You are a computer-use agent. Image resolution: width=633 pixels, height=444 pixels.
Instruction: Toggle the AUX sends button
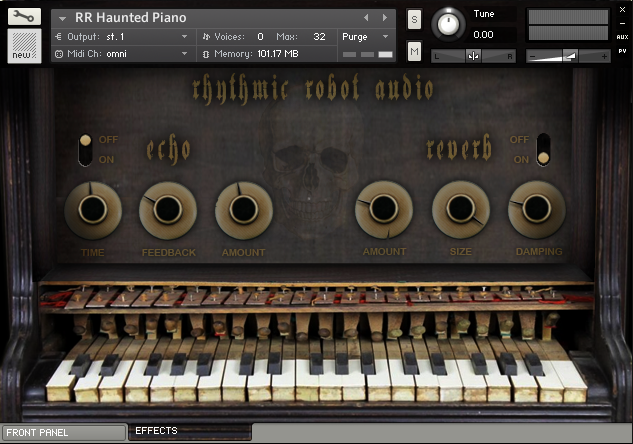tap(622, 37)
